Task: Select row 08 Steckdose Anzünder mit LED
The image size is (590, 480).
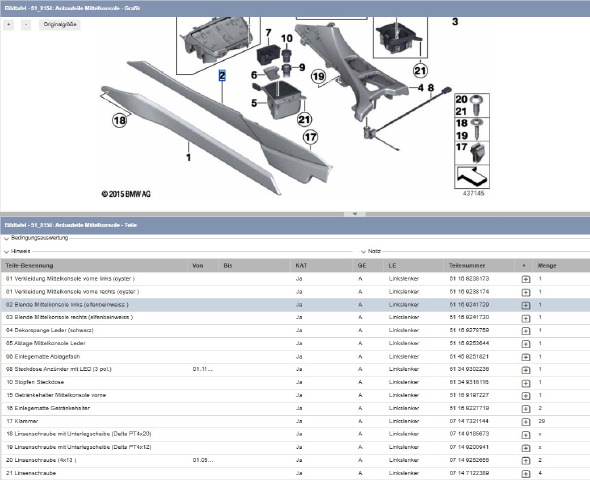Action: [x=295, y=370]
